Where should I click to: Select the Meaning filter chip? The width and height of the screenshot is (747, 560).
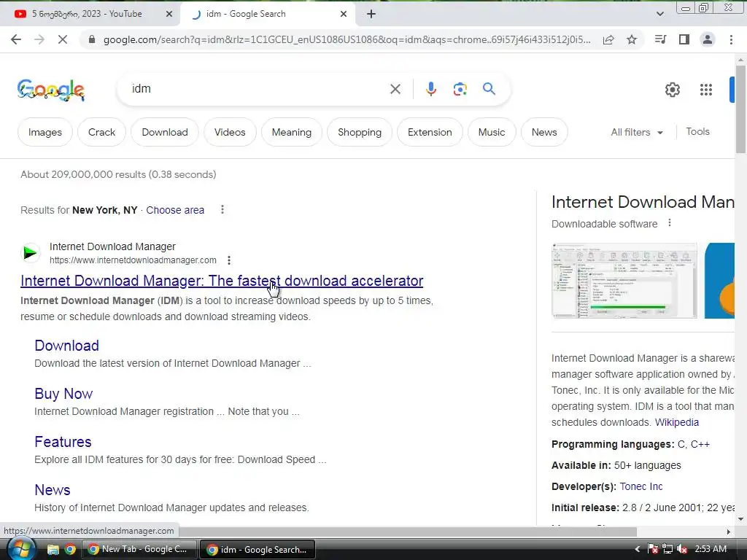click(292, 133)
